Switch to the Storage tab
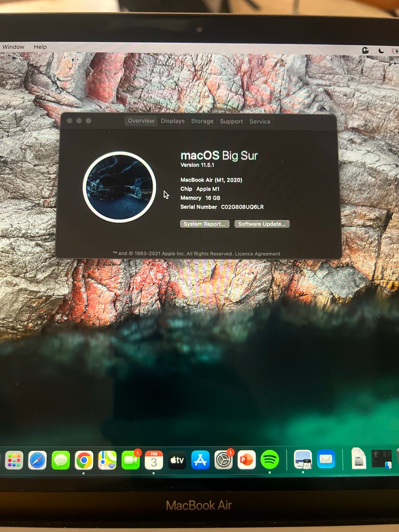Screen dimensions: 399x532 click(202, 121)
